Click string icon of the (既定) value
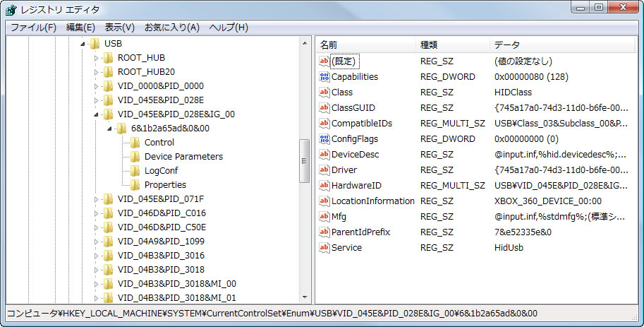Viewport: 644px width, 327px height. pos(324,61)
